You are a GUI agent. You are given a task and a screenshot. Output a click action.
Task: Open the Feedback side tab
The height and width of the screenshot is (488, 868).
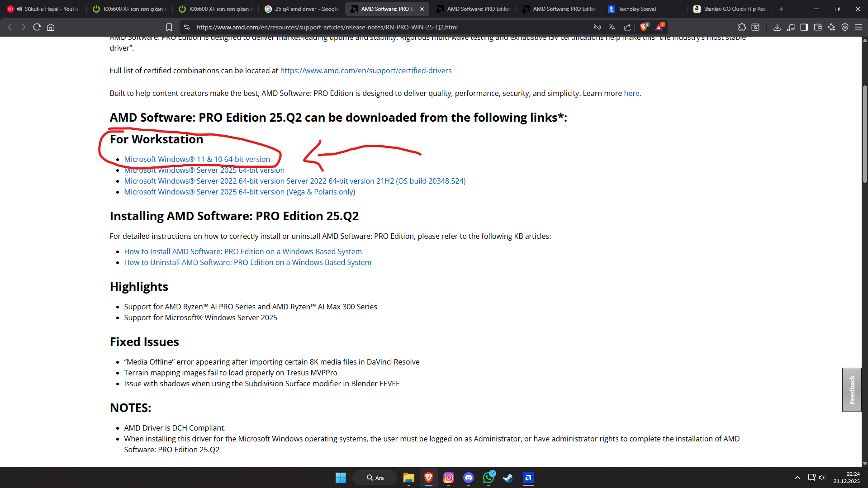click(852, 389)
